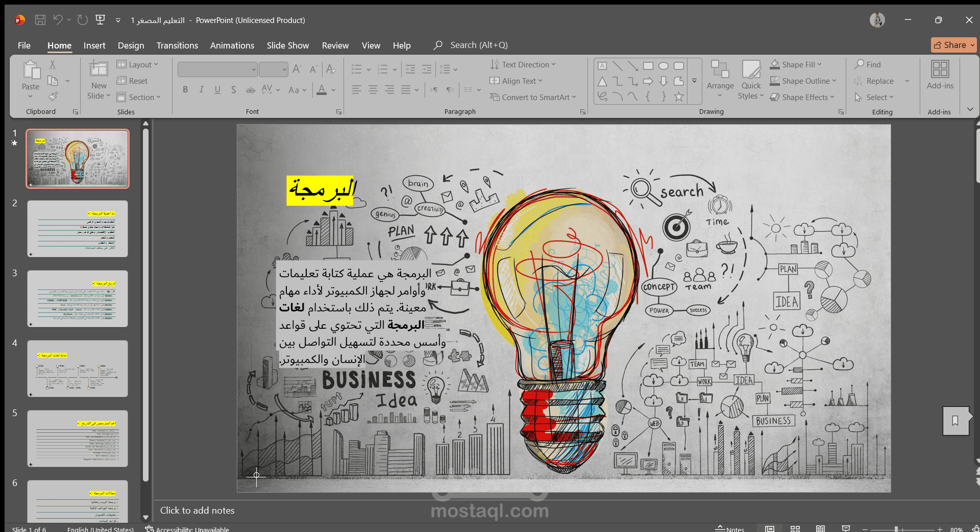Viewport: 980px width, 532px height.
Task: Toggle Notes pane in status bar
Action: (730, 529)
